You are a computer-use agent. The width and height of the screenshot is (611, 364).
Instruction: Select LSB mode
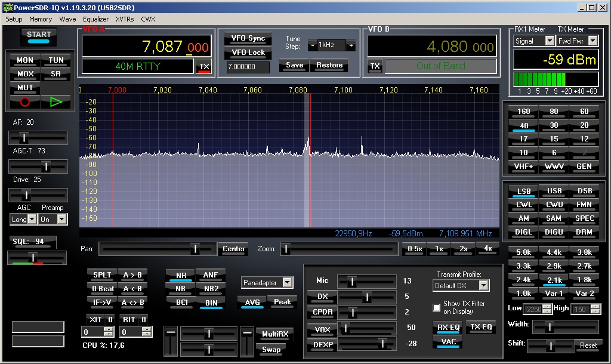(x=524, y=192)
